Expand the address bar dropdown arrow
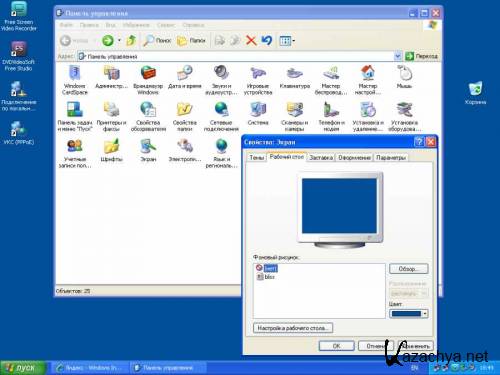Image resolution: width=500 pixels, height=375 pixels. point(397,56)
